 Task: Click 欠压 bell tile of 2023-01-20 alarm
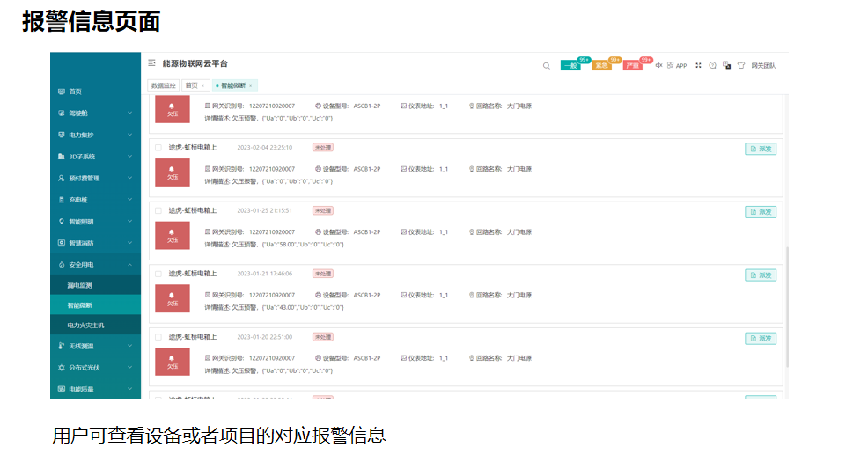(173, 362)
